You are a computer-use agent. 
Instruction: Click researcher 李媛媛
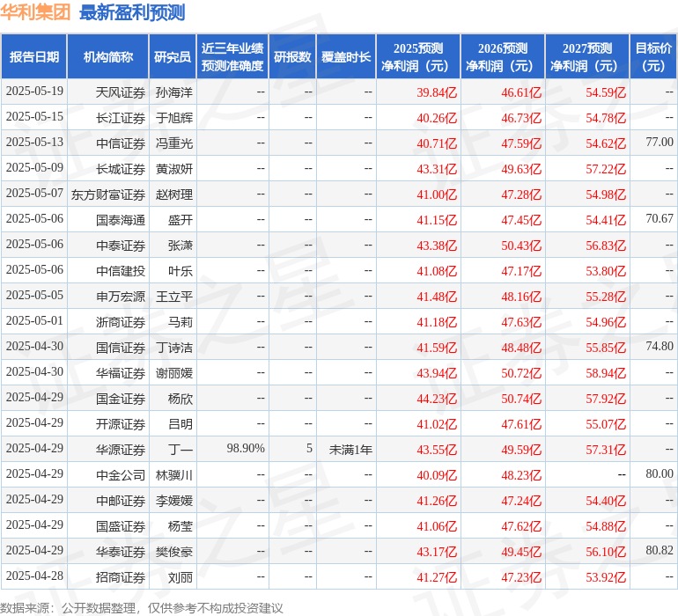click(x=174, y=500)
